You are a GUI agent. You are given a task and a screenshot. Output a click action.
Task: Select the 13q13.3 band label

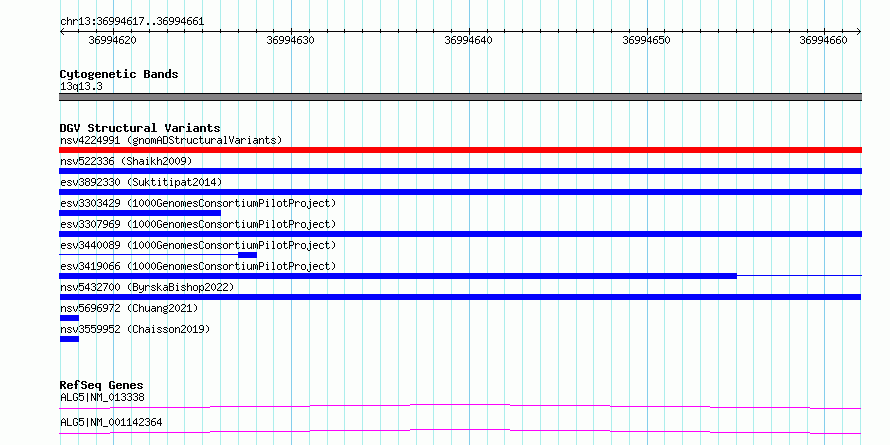pos(81,87)
